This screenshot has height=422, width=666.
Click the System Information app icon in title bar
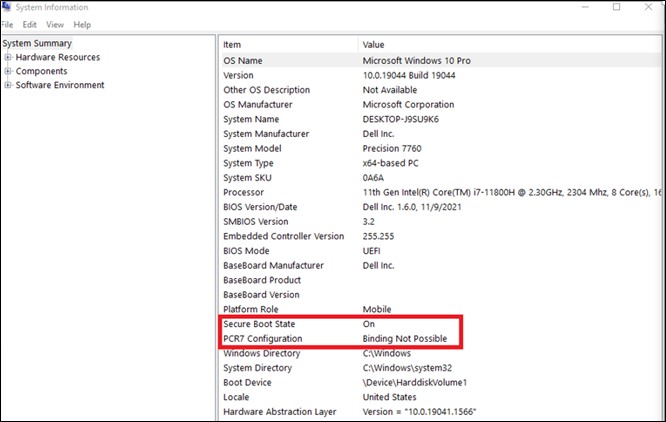click(x=7, y=7)
